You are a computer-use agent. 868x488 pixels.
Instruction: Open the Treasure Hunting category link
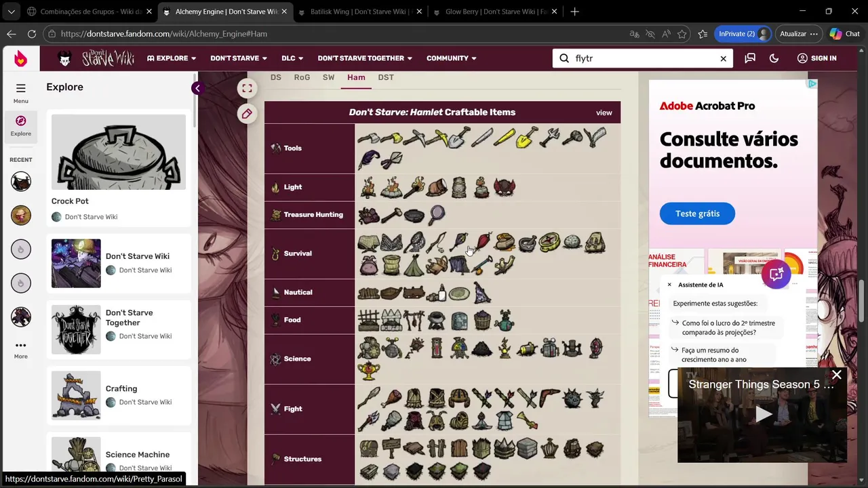[313, 215]
